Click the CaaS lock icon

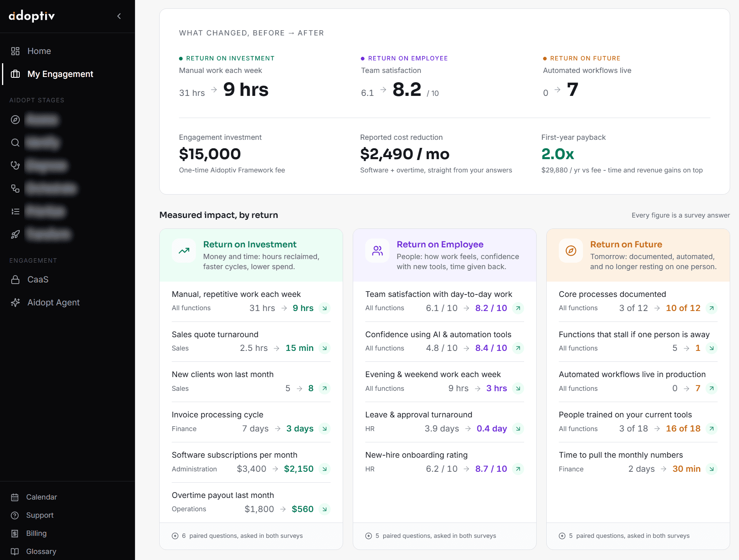(15, 280)
